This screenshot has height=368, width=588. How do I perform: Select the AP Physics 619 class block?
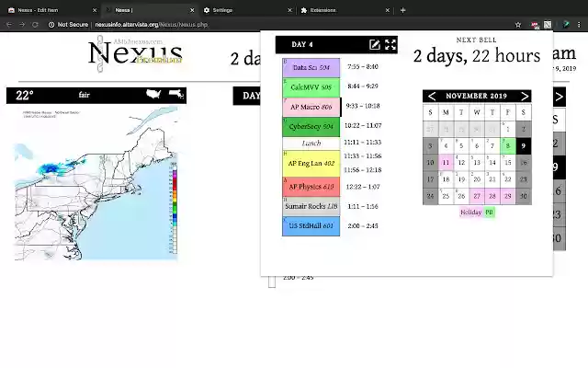click(311, 187)
